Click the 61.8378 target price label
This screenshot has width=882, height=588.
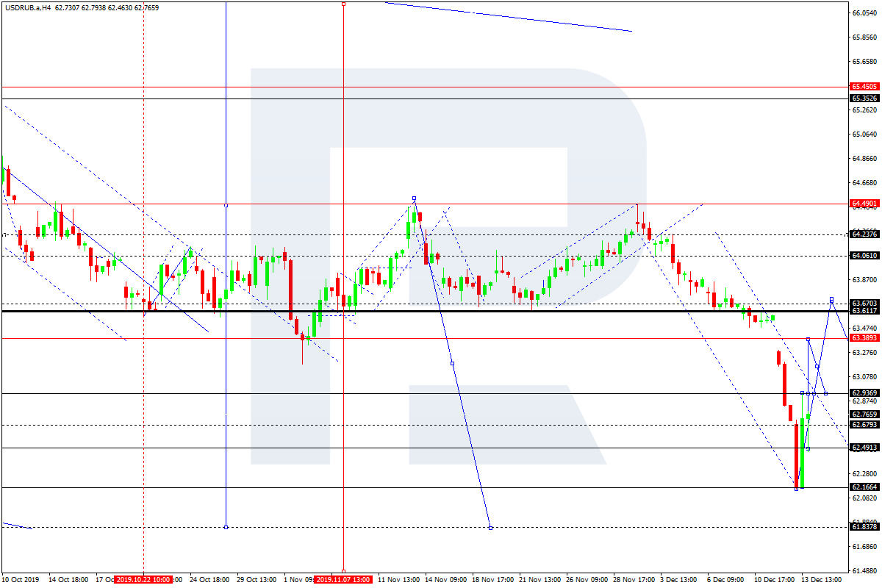[864, 527]
